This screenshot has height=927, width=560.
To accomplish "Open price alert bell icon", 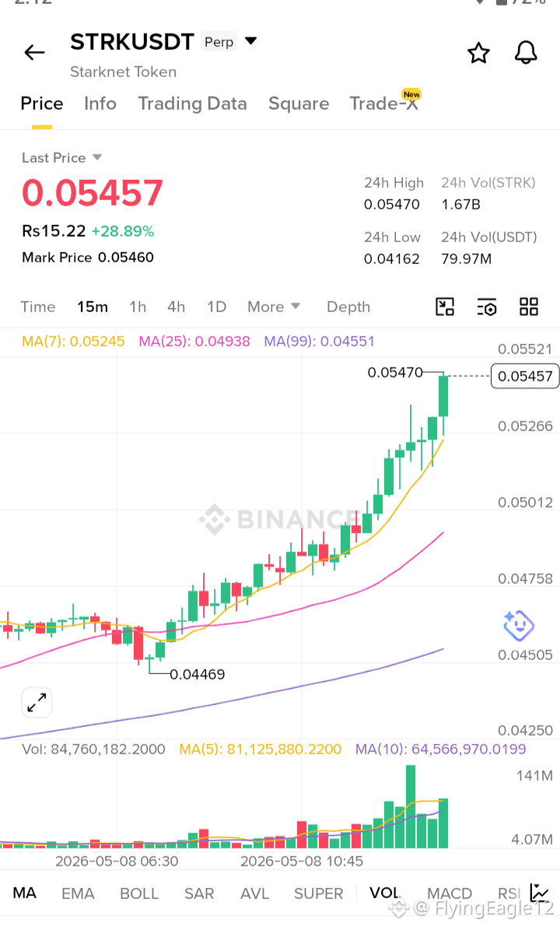I will click(525, 53).
